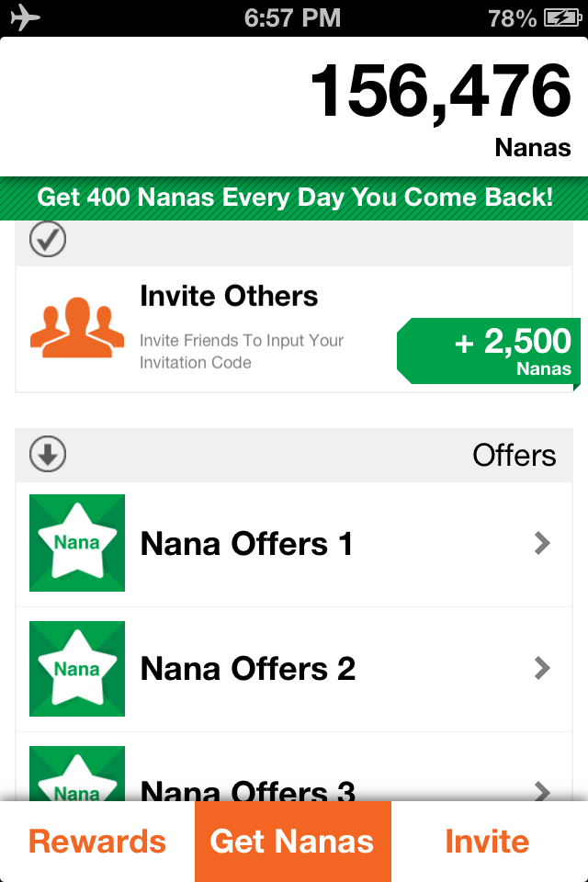The width and height of the screenshot is (588, 882).
Task: Tap the Nana Offers 1 star icon
Action: 77,543
